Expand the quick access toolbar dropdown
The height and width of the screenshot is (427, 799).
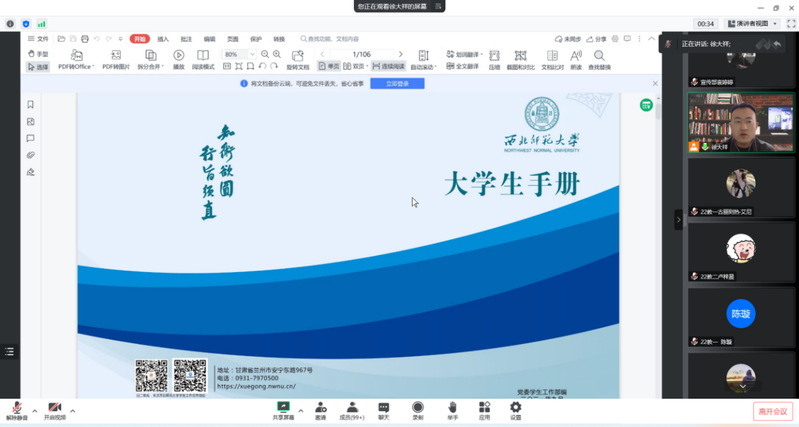(x=121, y=39)
